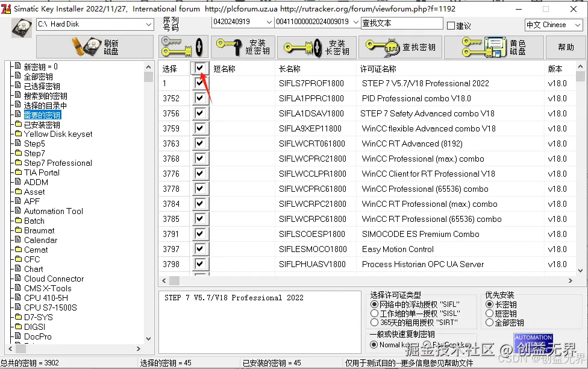Image resolution: width=588 pixels, height=369 pixels.
Task: Click the tree panel horizontal scroll right arrow
Action: (139, 348)
